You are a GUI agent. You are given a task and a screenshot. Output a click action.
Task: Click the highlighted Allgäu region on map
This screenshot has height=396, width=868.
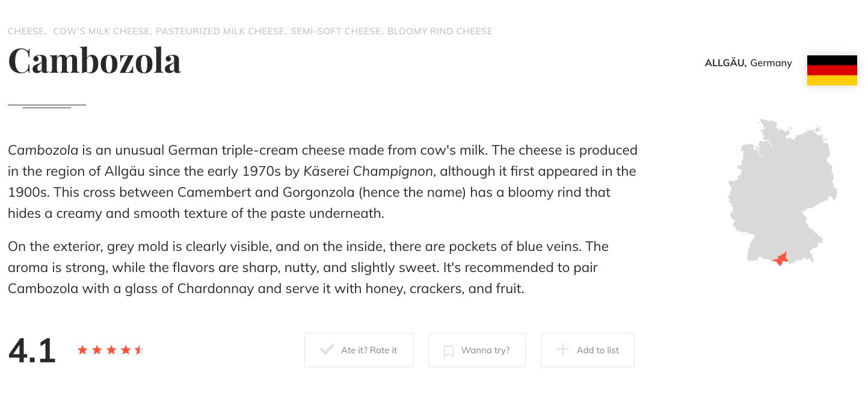(x=781, y=259)
